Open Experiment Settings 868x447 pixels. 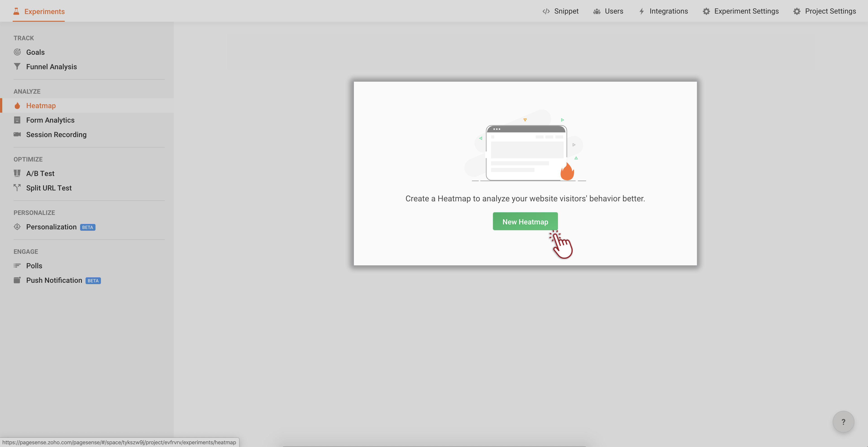coord(741,11)
